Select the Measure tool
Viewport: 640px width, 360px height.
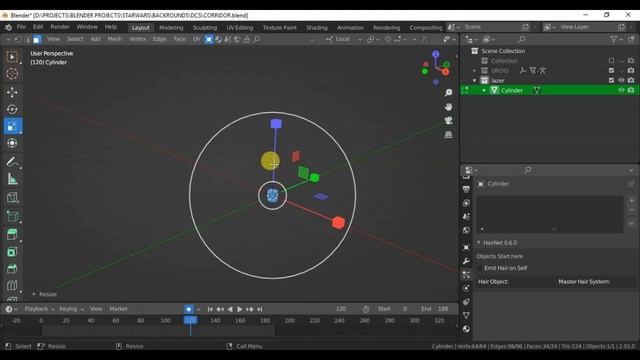[12, 179]
